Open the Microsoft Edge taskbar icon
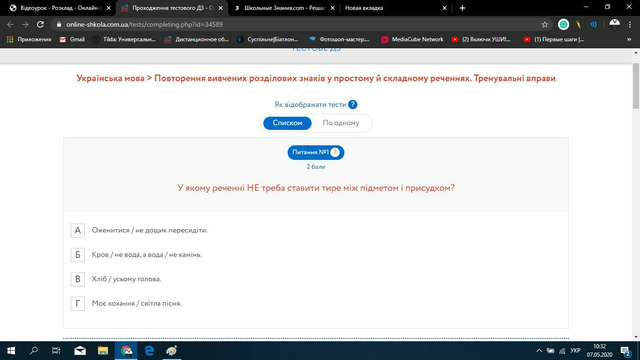The height and width of the screenshot is (360, 640). coord(149,351)
